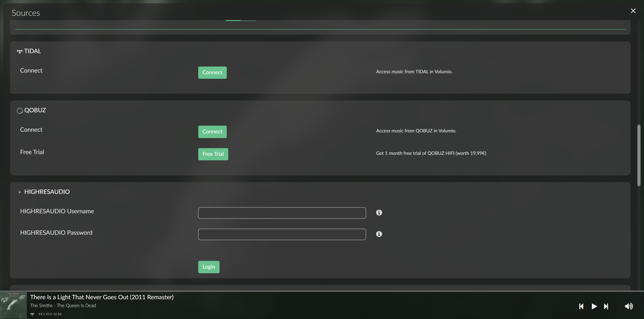This screenshot has height=319, width=644.
Task: Click the TIDAL logo icon
Action: point(20,52)
